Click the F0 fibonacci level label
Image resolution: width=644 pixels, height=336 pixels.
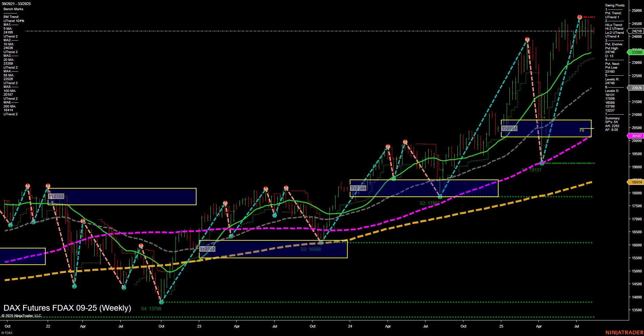[x=581, y=131]
